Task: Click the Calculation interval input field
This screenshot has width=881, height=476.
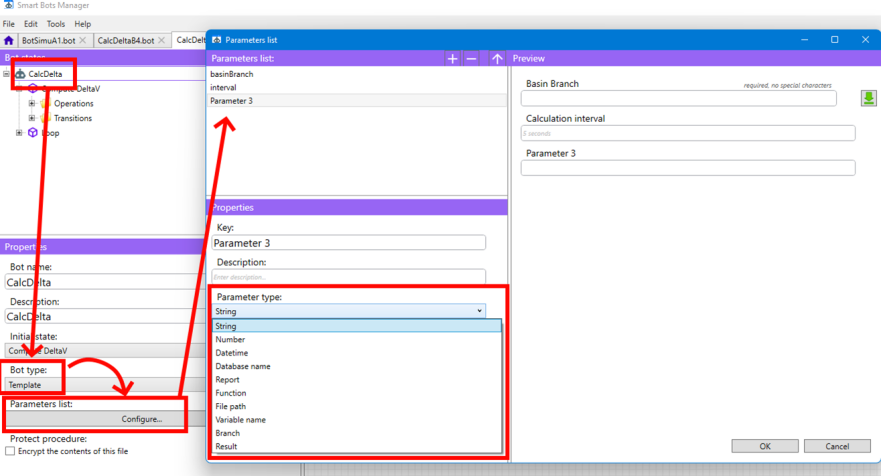Action: coord(688,133)
